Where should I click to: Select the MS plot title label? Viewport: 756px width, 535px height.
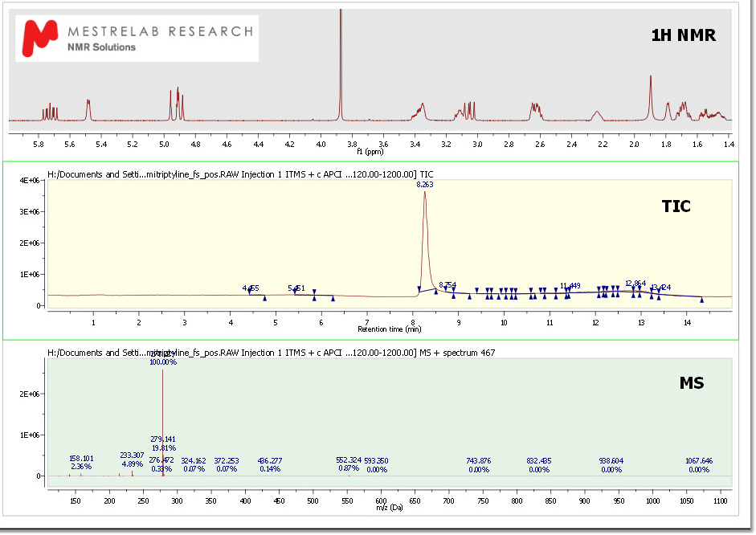pos(692,383)
